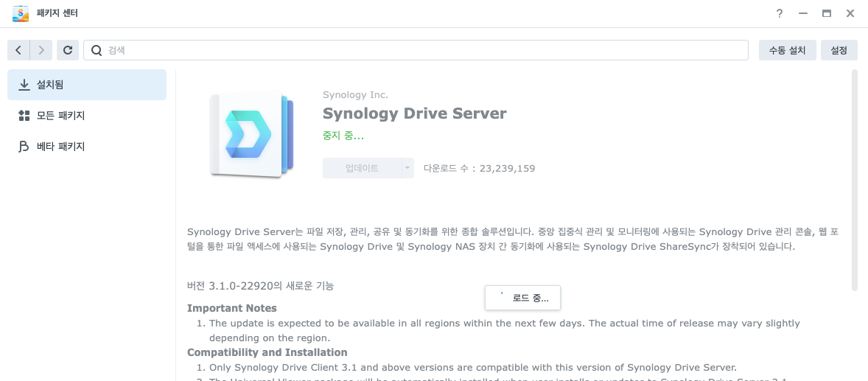Click the 버전 3.1.0-22920의 새로운 기능 heading

click(x=260, y=287)
